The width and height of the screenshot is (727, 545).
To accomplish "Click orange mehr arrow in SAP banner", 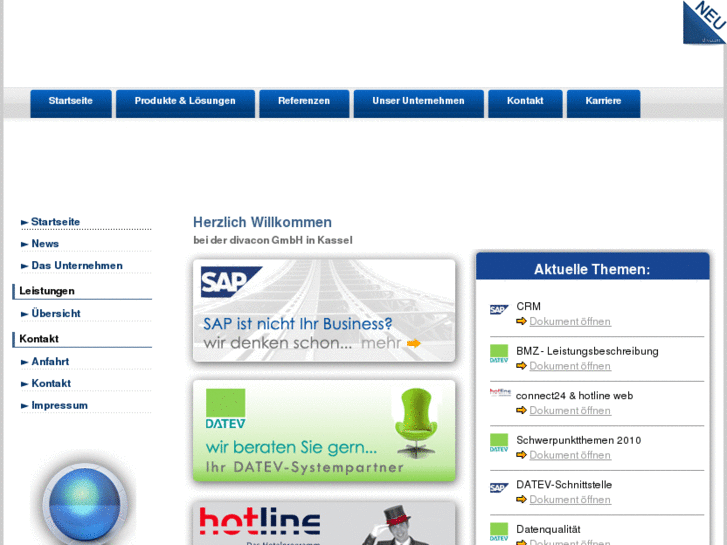I will click(414, 343).
